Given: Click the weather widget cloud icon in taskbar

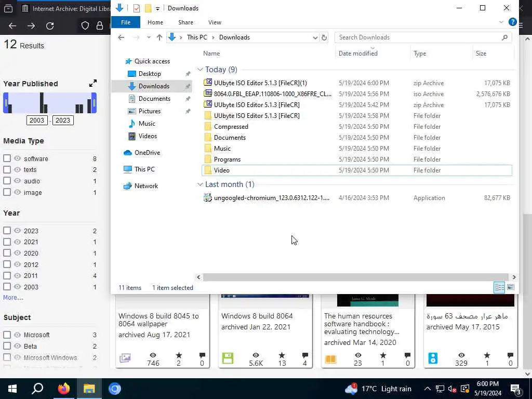Looking at the screenshot, I should (x=351, y=389).
